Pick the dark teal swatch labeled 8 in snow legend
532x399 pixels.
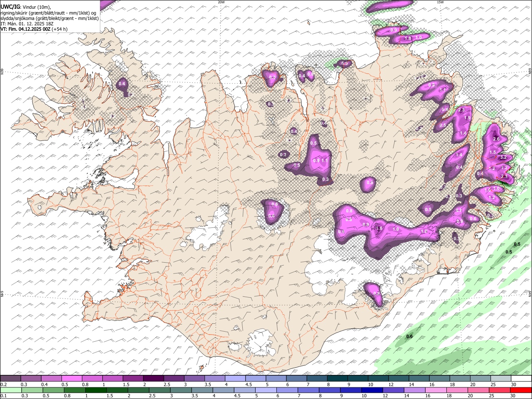click(337, 378)
